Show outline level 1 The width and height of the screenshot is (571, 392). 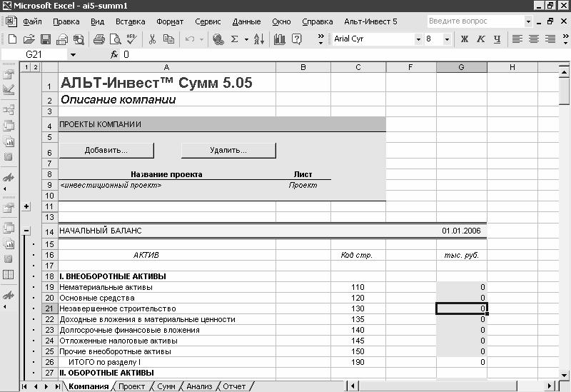tap(26, 67)
